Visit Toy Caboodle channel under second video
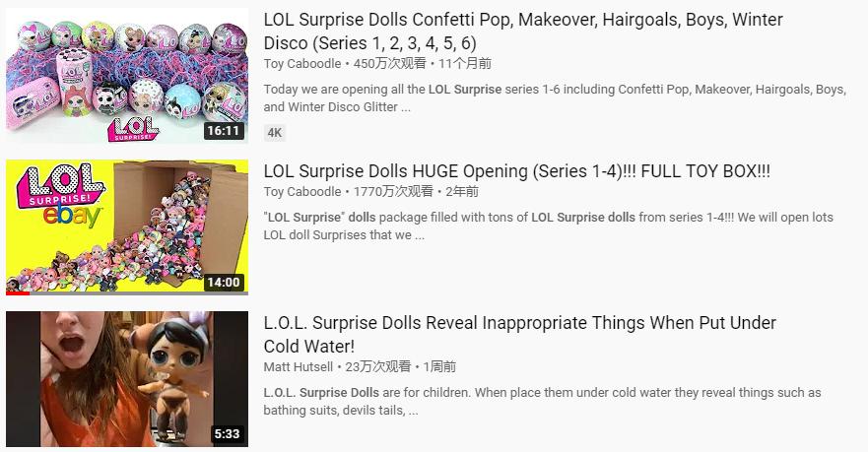868x452 pixels. point(302,191)
